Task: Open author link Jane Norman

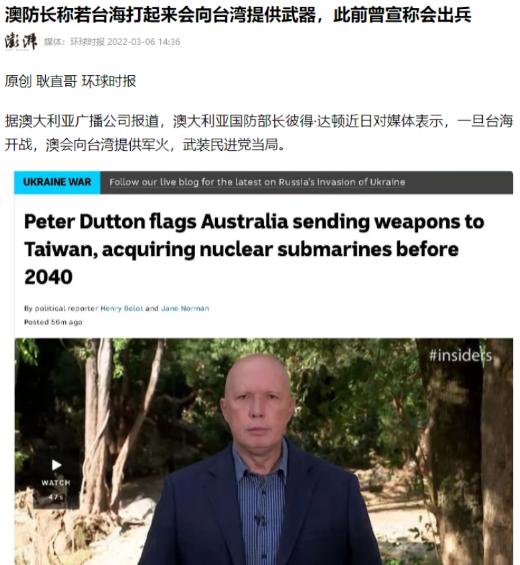Action: pos(185,308)
